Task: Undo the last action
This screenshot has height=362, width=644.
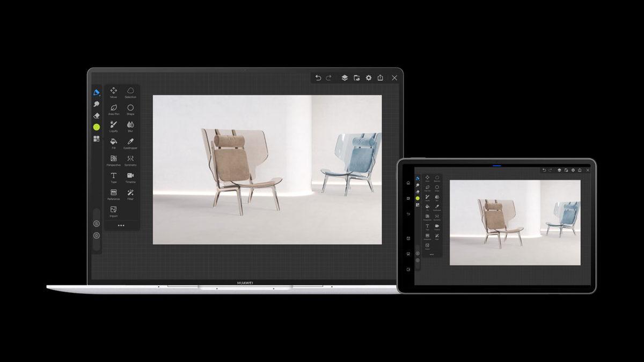Action: point(318,78)
